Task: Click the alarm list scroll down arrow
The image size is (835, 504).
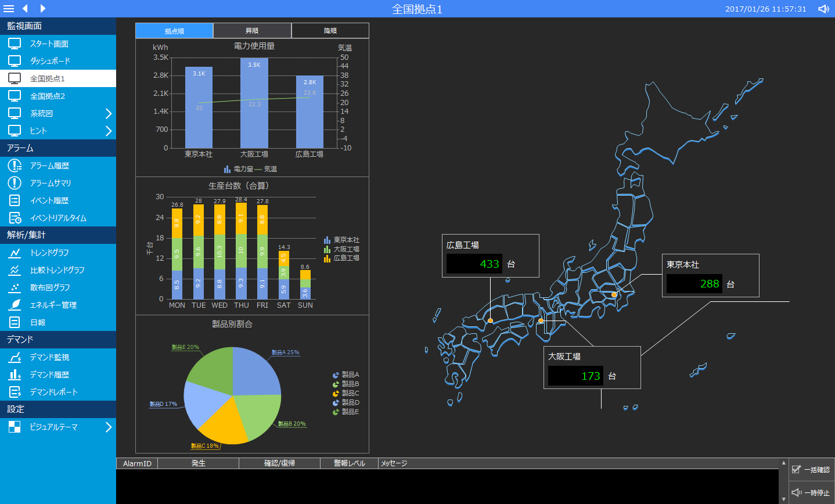Action: click(783, 499)
